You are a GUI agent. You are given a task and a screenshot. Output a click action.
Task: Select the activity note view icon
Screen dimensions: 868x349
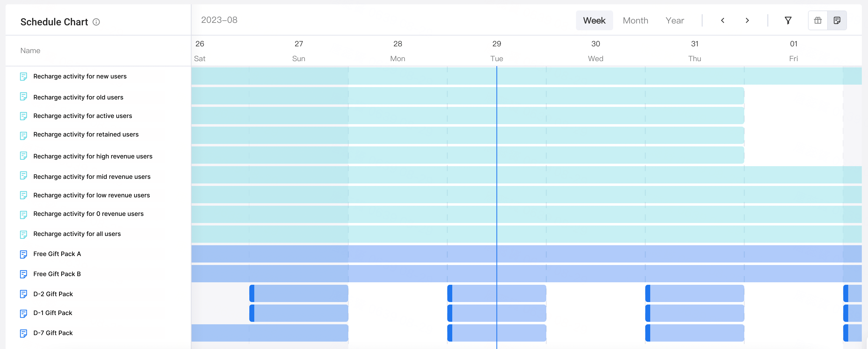click(838, 20)
